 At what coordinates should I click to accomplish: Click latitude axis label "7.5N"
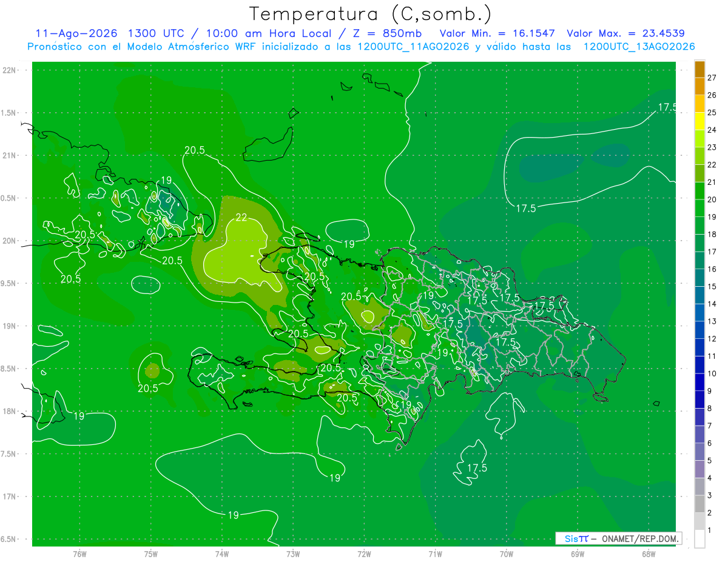10,454
